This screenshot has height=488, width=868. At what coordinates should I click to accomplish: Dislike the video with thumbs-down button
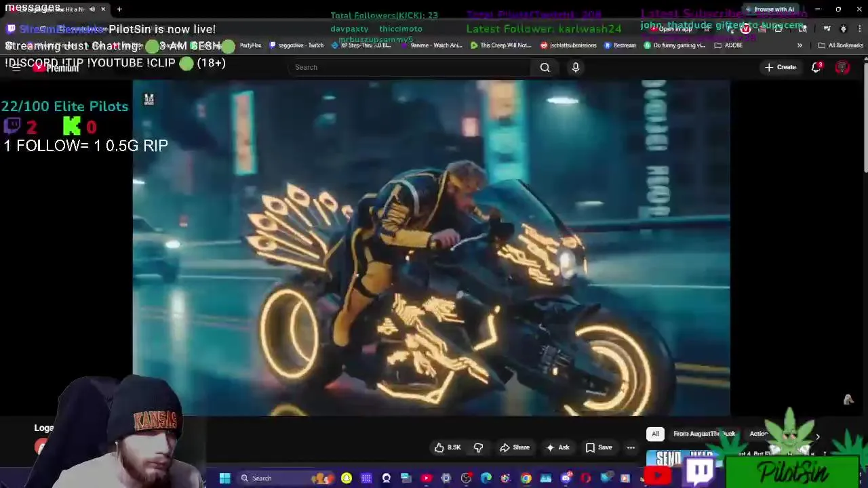click(478, 447)
